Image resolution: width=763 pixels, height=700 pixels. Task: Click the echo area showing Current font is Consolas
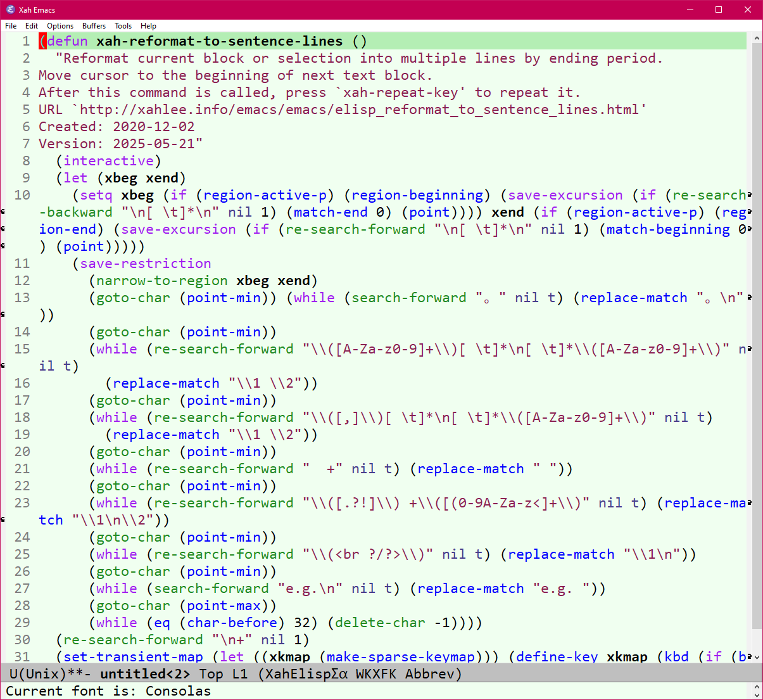tap(108, 691)
